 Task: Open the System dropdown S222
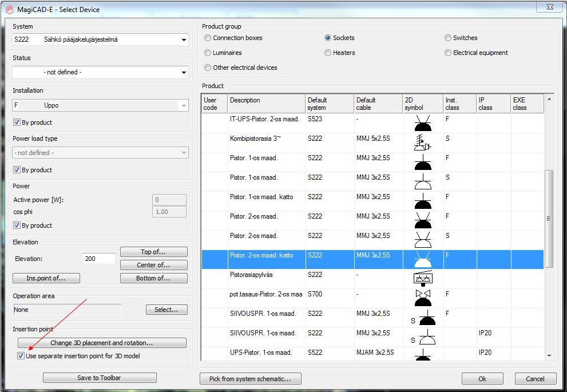[100, 39]
